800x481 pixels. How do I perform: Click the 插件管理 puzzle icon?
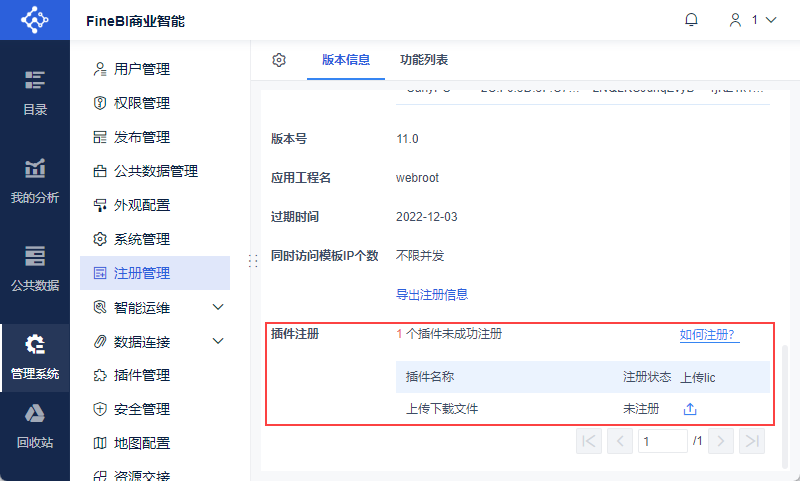pyautogui.click(x=100, y=375)
